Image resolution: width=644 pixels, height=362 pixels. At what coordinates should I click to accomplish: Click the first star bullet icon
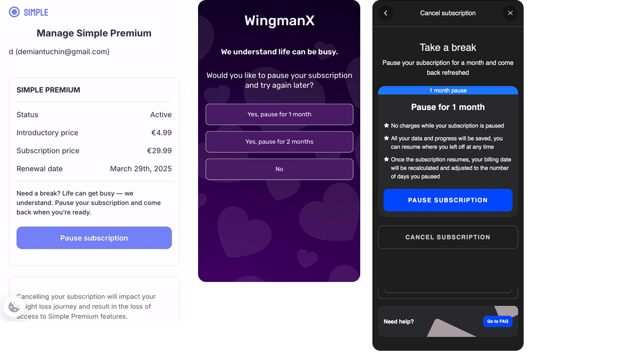[x=386, y=125]
